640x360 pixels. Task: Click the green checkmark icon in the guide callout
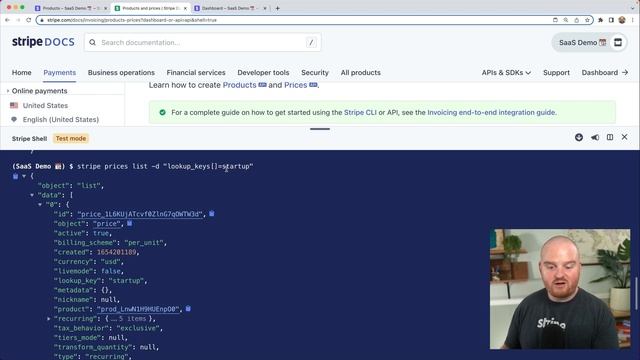[162, 112]
